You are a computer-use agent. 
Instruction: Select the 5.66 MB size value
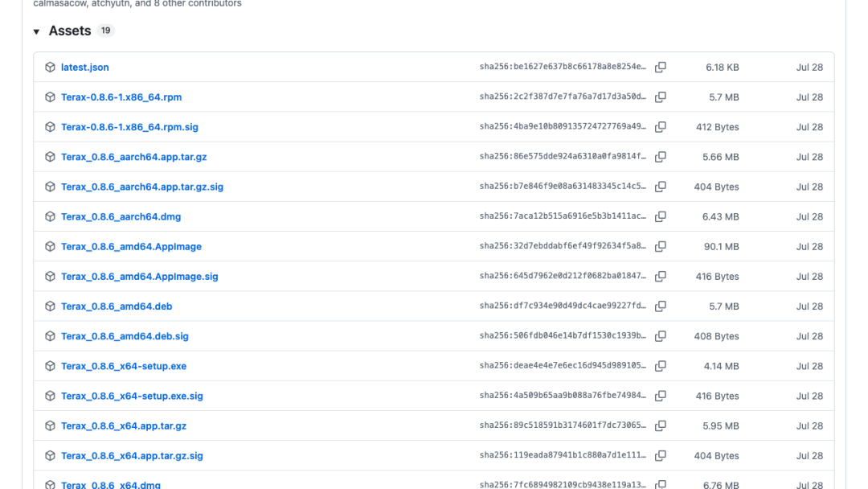pos(721,157)
